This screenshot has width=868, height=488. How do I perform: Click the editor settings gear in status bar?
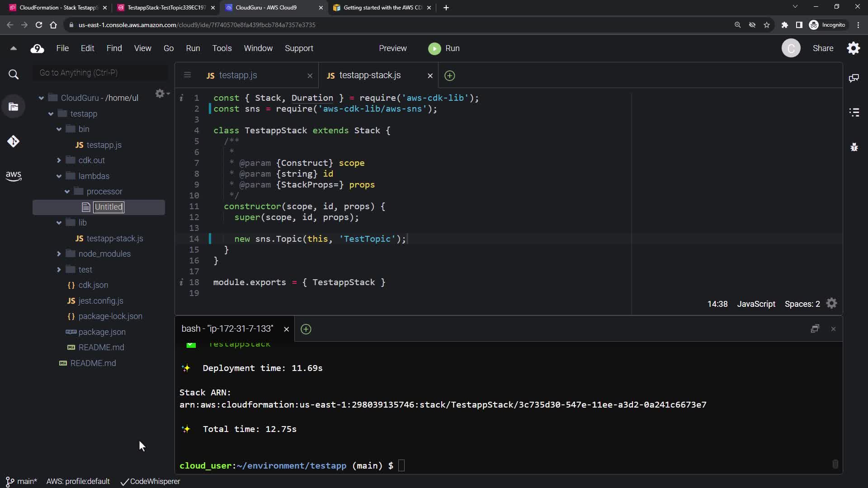point(831,304)
